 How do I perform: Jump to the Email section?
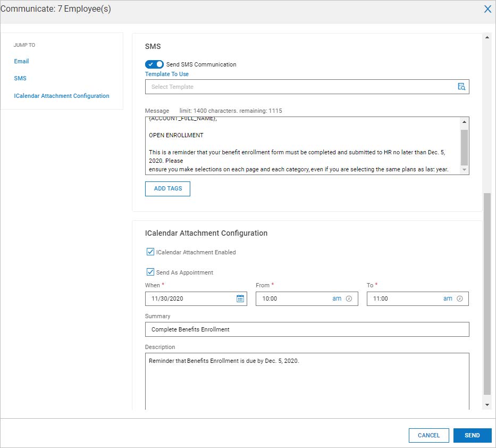[x=22, y=61]
